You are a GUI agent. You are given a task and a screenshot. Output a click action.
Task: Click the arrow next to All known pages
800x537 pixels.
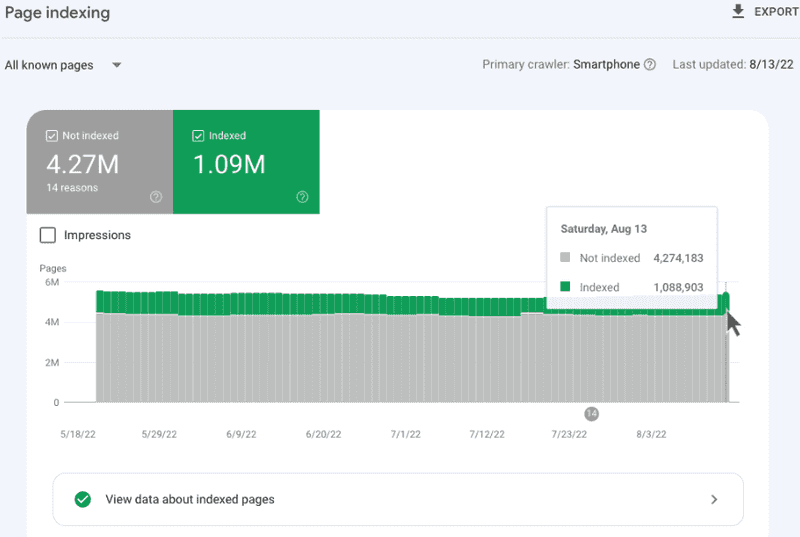(x=117, y=65)
